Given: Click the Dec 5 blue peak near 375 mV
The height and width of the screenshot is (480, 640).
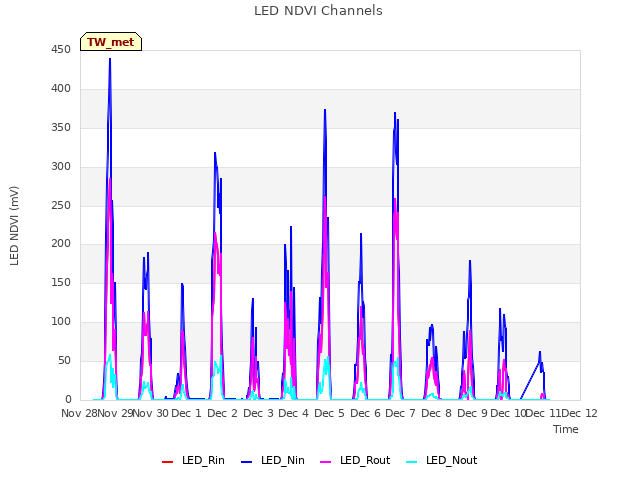Looking at the screenshot, I should pyautogui.click(x=325, y=110).
